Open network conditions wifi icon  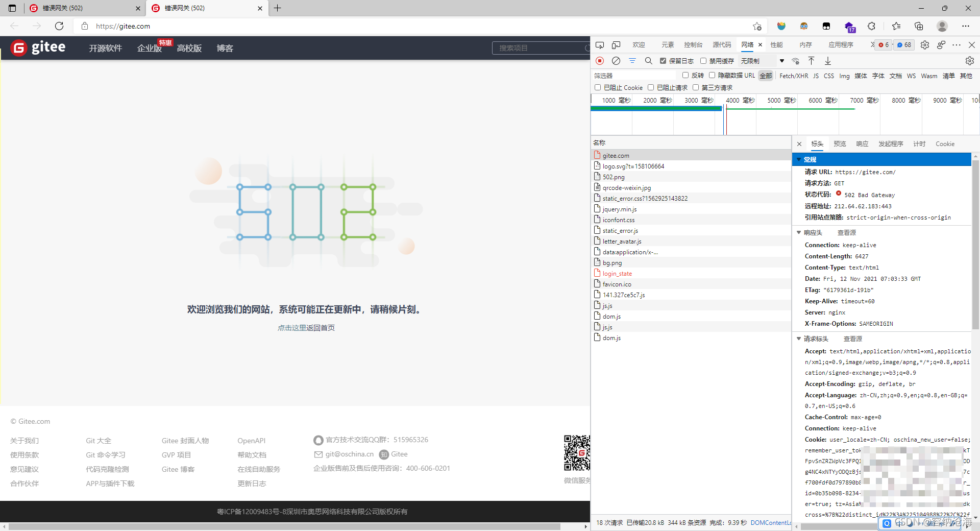pyautogui.click(x=795, y=61)
